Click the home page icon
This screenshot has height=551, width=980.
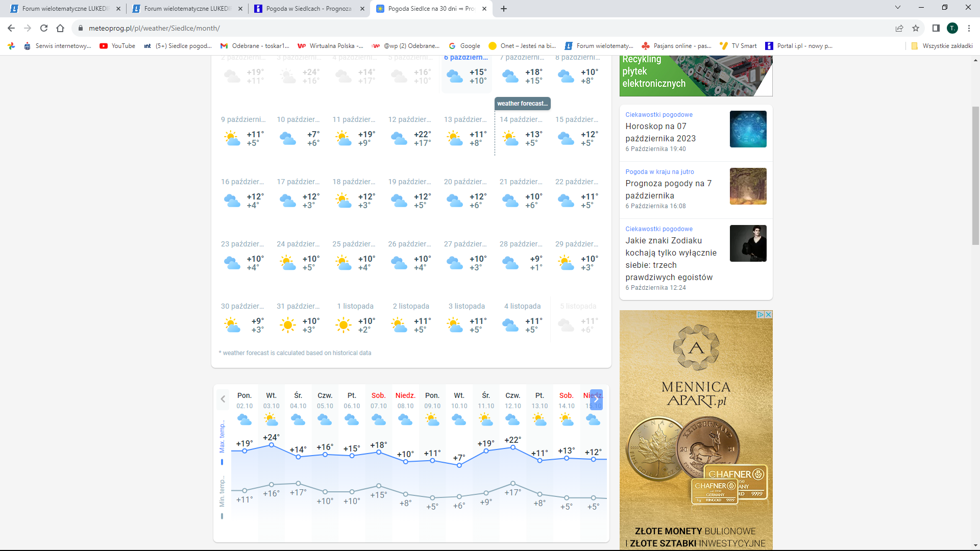click(x=60, y=28)
